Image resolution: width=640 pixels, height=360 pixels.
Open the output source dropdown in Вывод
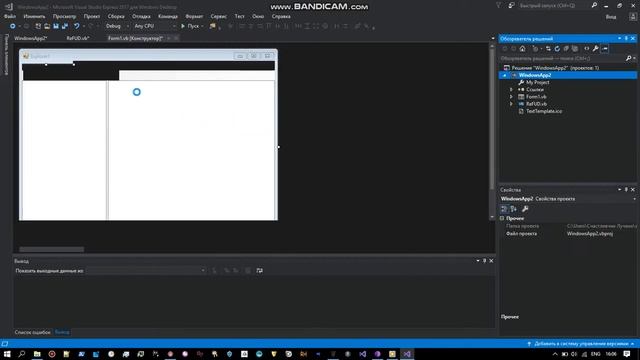146,271
